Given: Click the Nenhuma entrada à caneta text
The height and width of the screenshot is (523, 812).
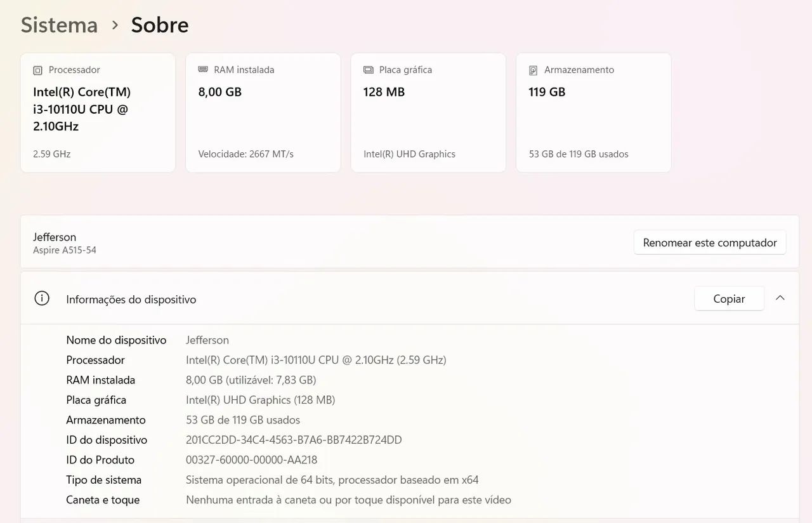Looking at the screenshot, I should pyautogui.click(x=348, y=500).
